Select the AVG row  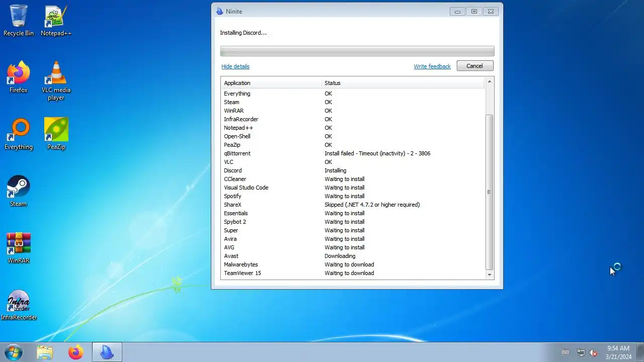353,247
